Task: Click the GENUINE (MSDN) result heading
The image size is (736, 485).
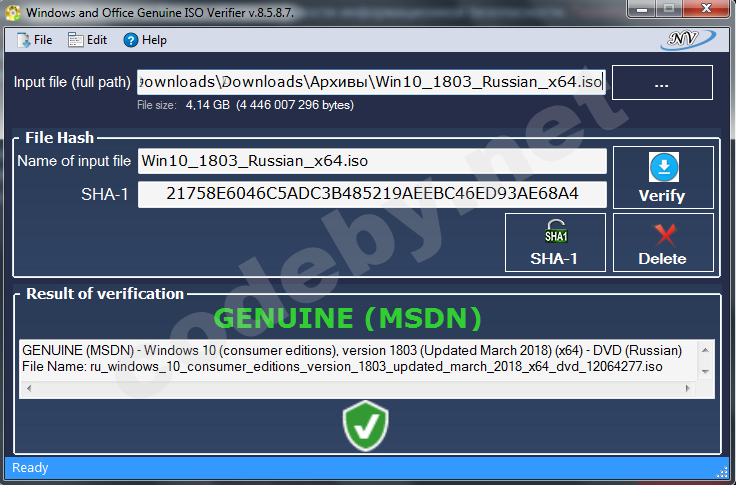Action: (x=348, y=318)
